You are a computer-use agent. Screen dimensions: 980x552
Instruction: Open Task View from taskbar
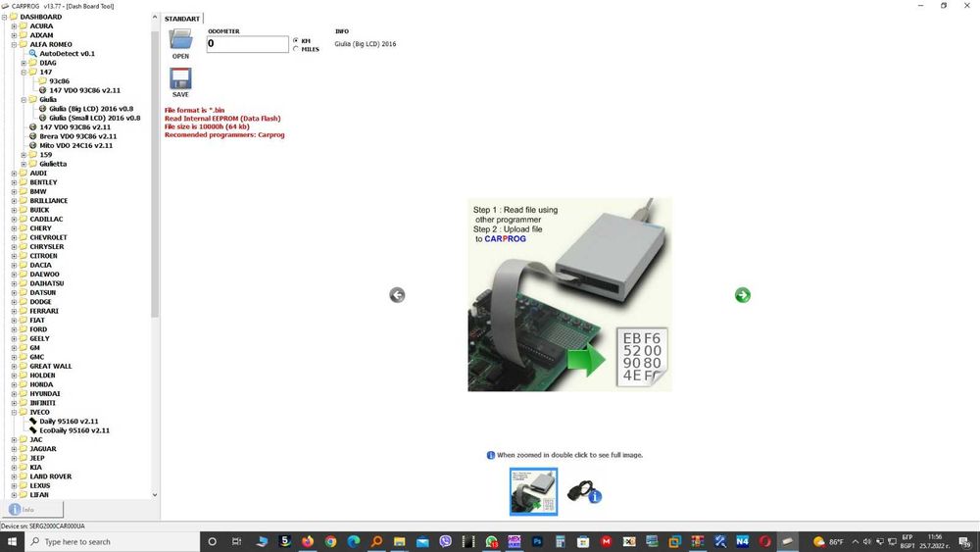[236, 541]
